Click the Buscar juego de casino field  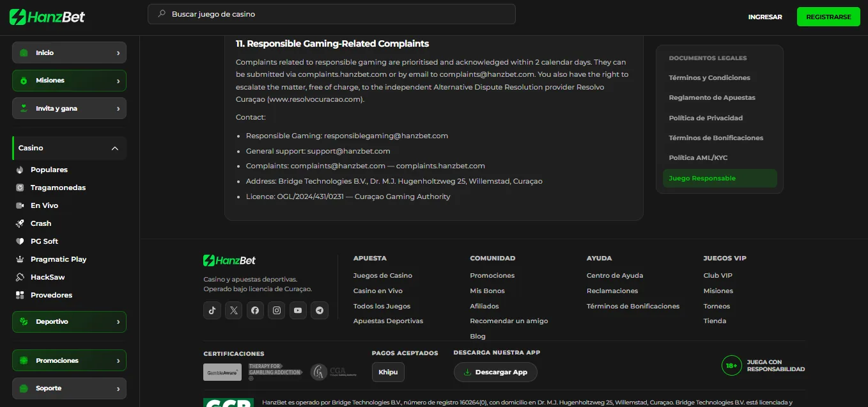click(x=332, y=14)
